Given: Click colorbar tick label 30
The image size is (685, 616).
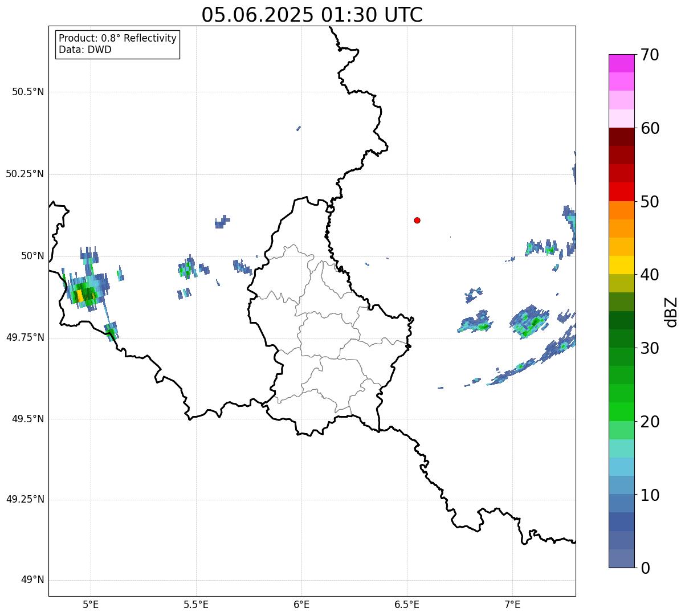Looking at the screenshot, I should coord(650,348).
